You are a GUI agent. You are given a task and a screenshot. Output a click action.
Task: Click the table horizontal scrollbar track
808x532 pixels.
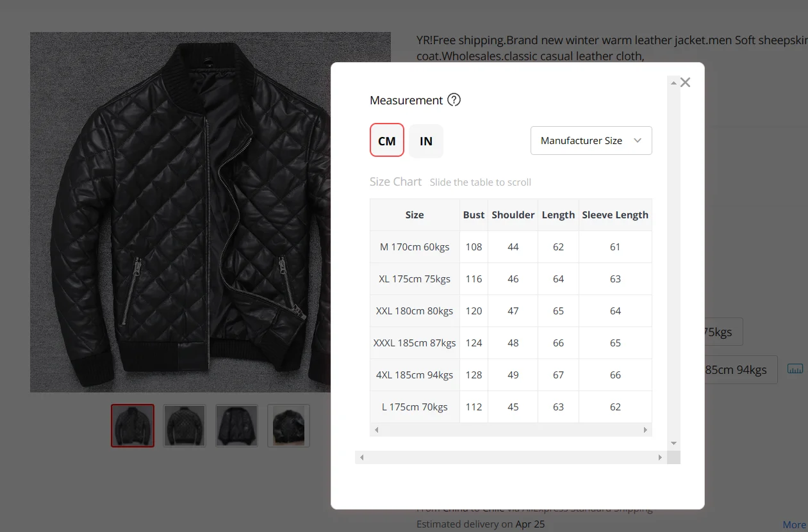pos(511,430)
